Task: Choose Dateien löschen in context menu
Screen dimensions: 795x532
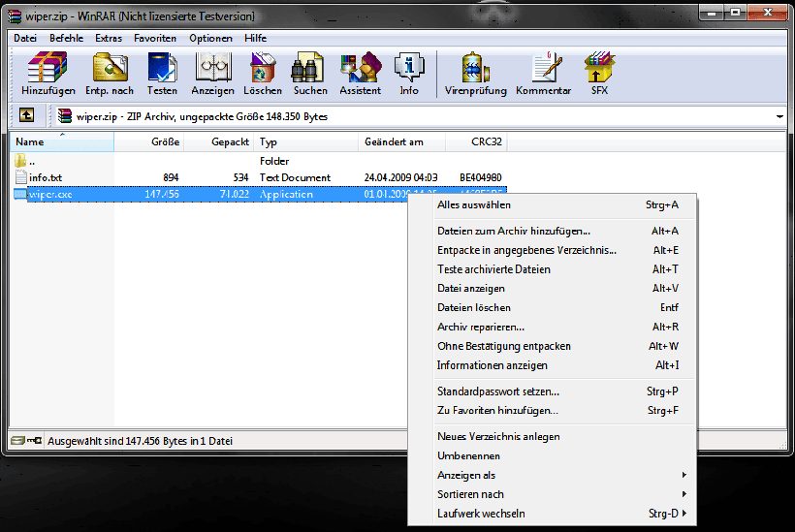Action: point(553,307)
